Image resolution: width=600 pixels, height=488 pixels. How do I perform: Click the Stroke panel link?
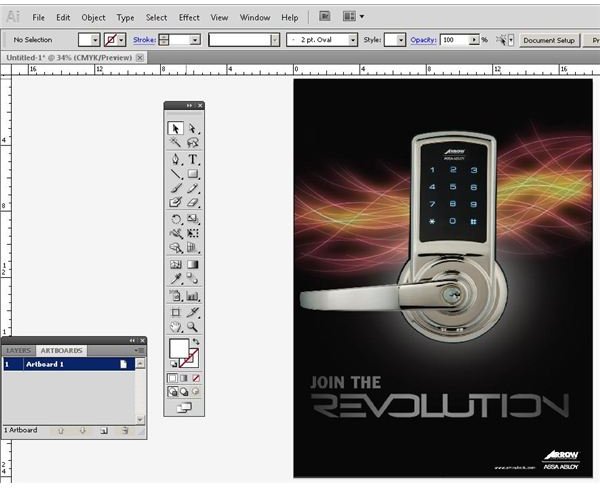click(144, 40)
